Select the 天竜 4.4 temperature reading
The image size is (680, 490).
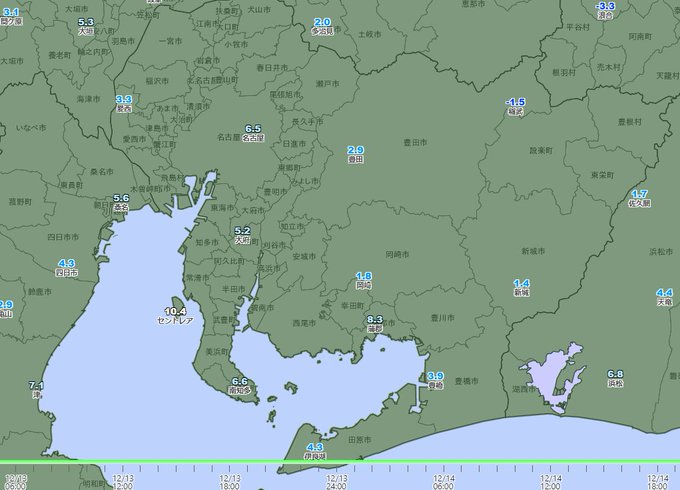coord(664,293)
